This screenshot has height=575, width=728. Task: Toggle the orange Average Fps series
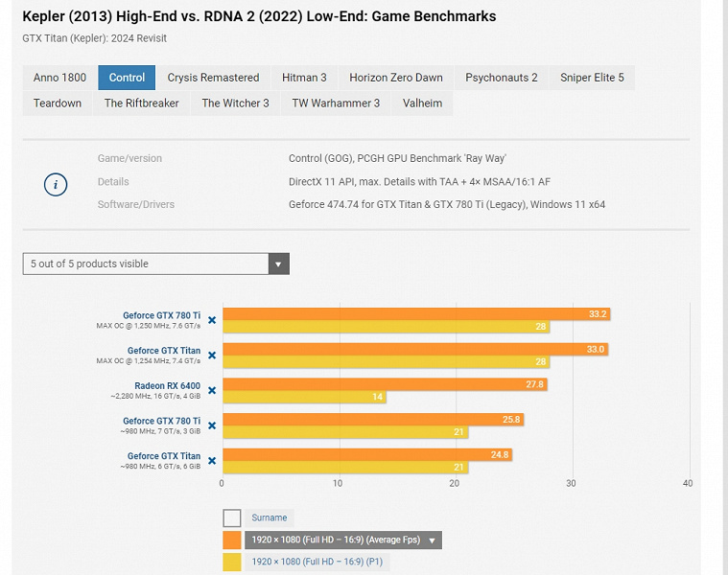tap(232, 540)
